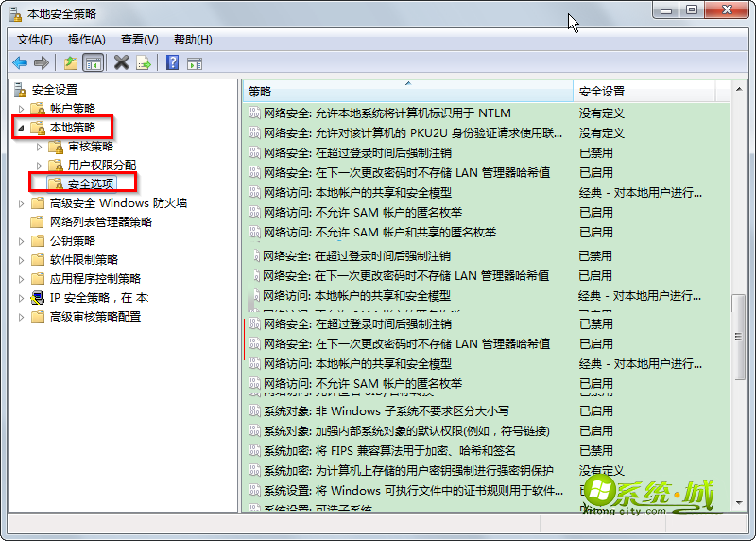This screenshot has width=756, height=541.
Task: Expand the 审核策略 tree node arrow
Action: [40, 147]
